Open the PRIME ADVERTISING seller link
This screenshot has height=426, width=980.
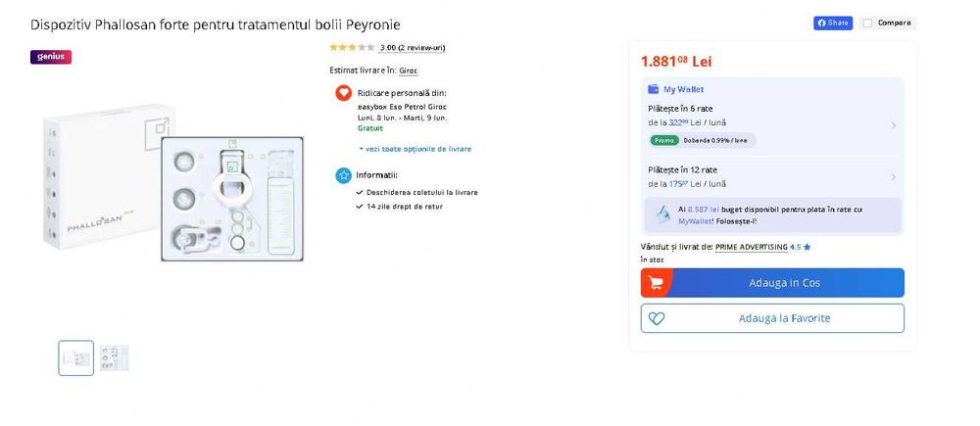pos(752,247)
